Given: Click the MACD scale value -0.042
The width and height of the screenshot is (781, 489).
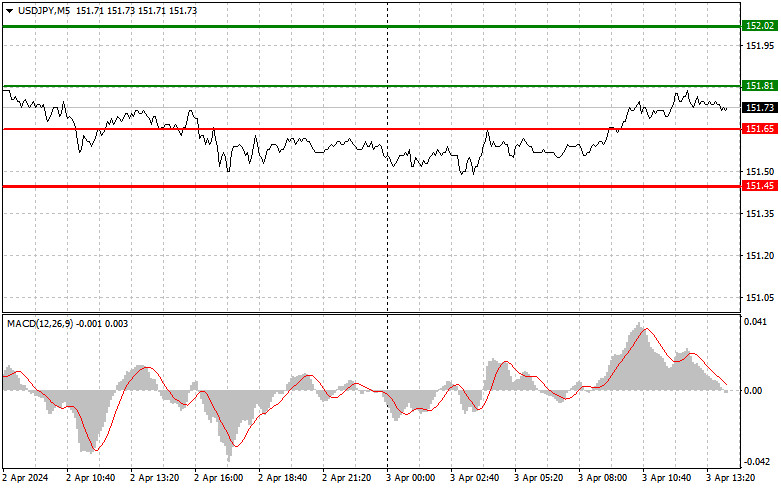Looking at the screenshot, I should (756, 462).
